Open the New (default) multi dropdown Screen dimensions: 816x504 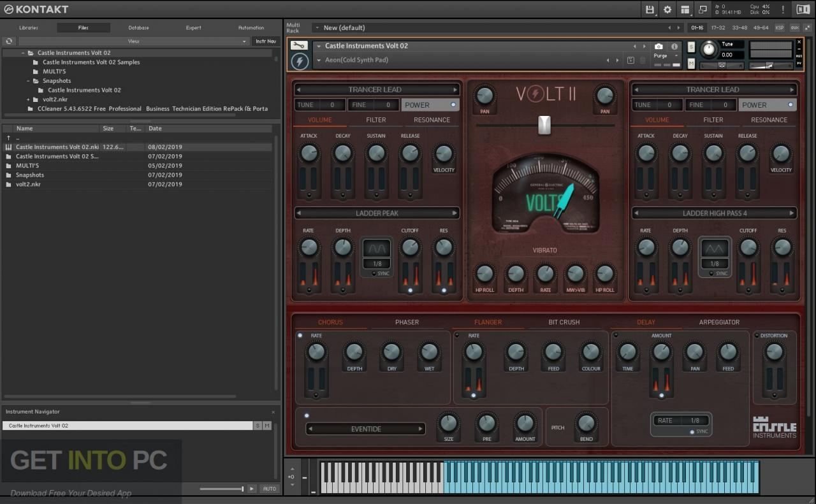tap(319, 28)
